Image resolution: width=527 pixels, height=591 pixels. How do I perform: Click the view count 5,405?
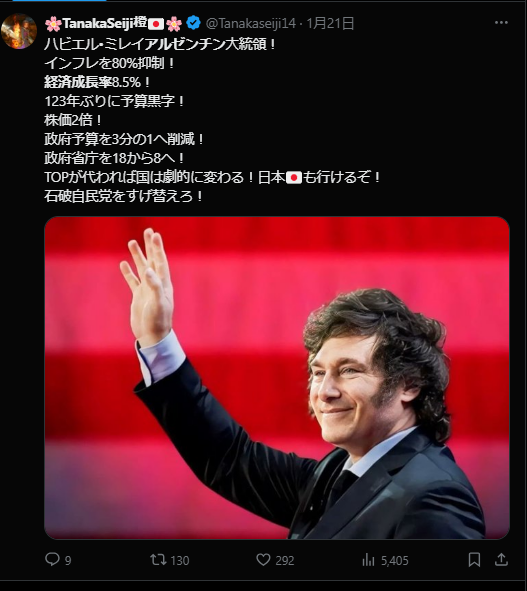point(394,560)
